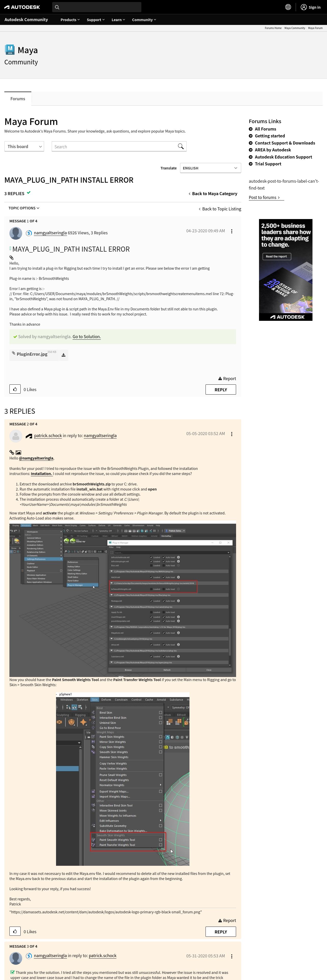This screenshot has width=327, height=980.
Task: Click Read the report ad button
Action: [276, 256]
